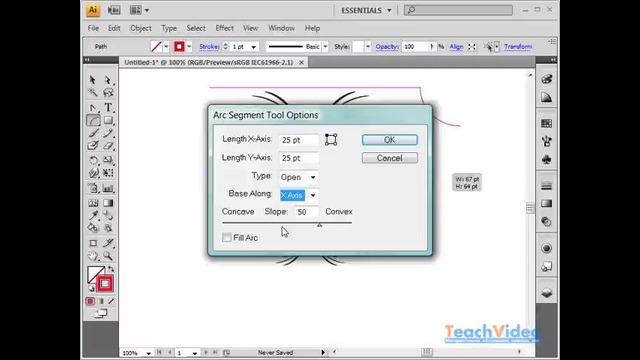Select the Mesh tool
The image size is (640, 360).
[x=93, y=203]
